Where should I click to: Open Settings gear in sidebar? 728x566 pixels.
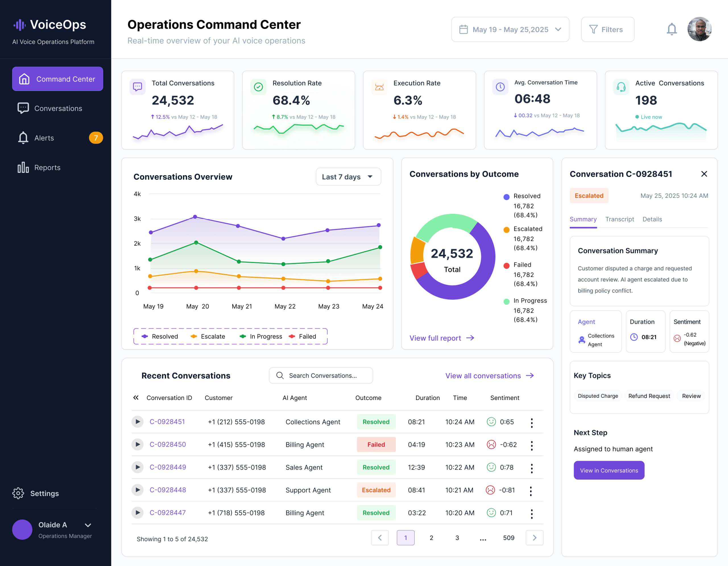[x=18, y=493]
